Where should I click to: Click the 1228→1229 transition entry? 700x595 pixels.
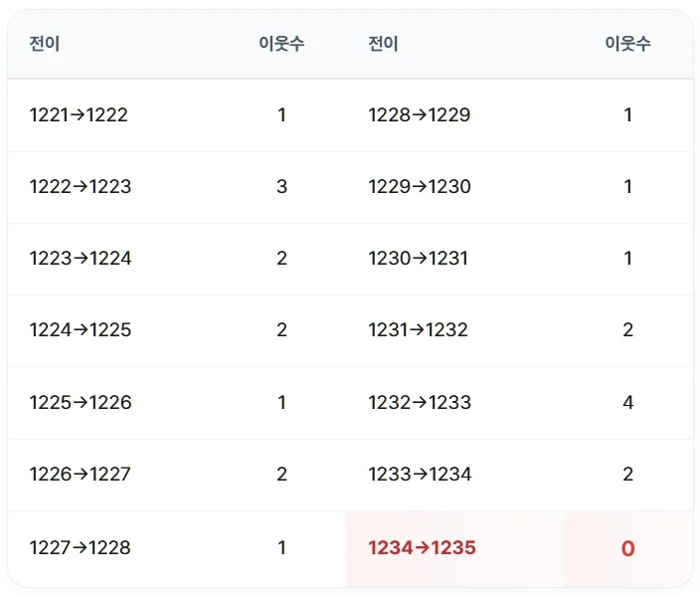coord(420,114)
